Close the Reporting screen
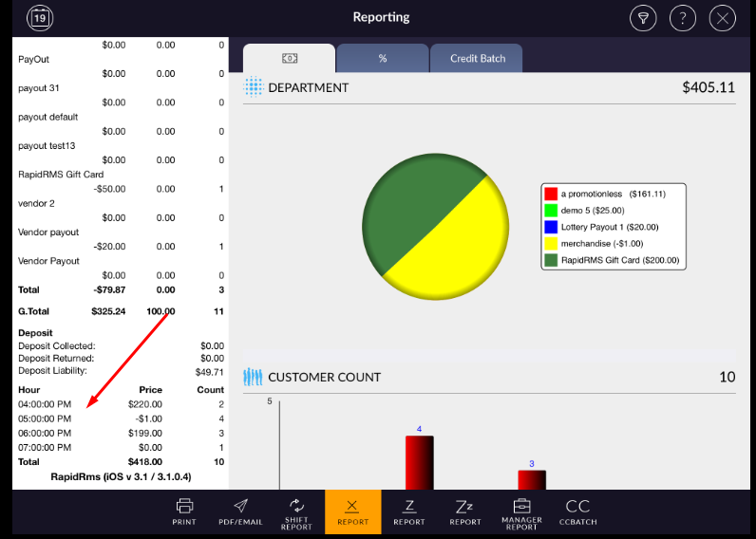The image size is (756, 539). 722,18
